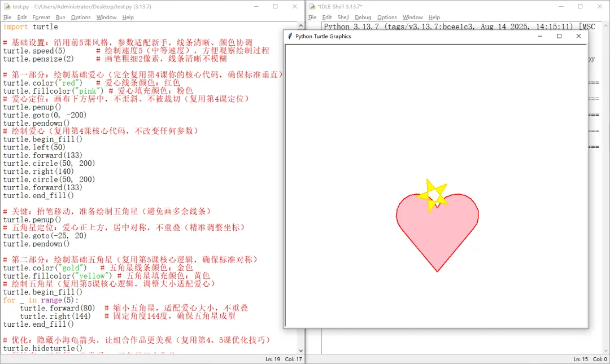610x364 pixels.
Task: Click the shell status 'Ln: 15'
Action: click(x=581, y=359)
